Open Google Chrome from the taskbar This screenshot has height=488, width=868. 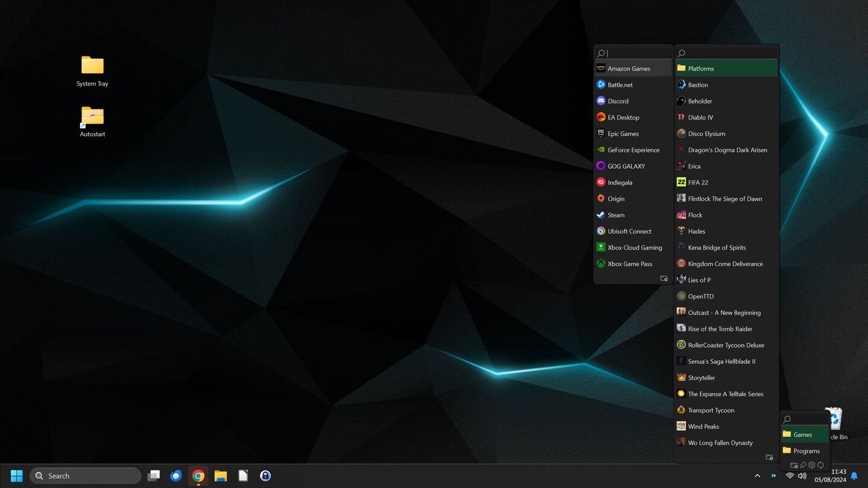coord(198,475)
